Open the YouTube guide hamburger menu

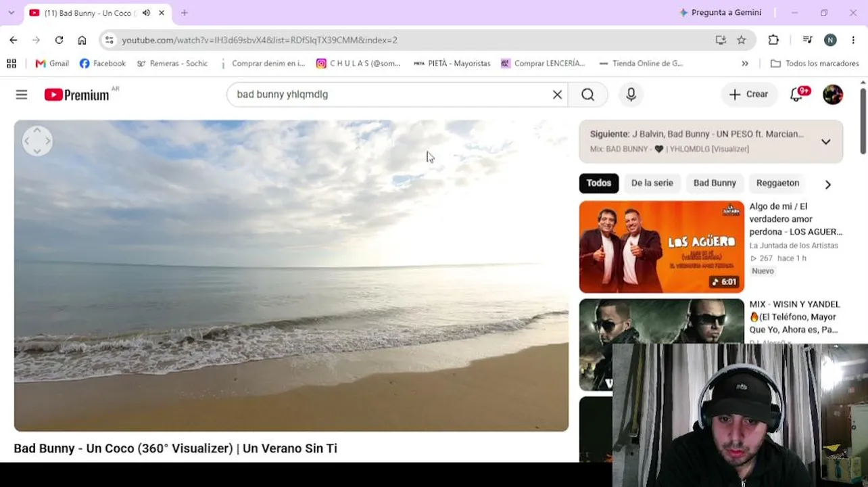coord(22,95)
